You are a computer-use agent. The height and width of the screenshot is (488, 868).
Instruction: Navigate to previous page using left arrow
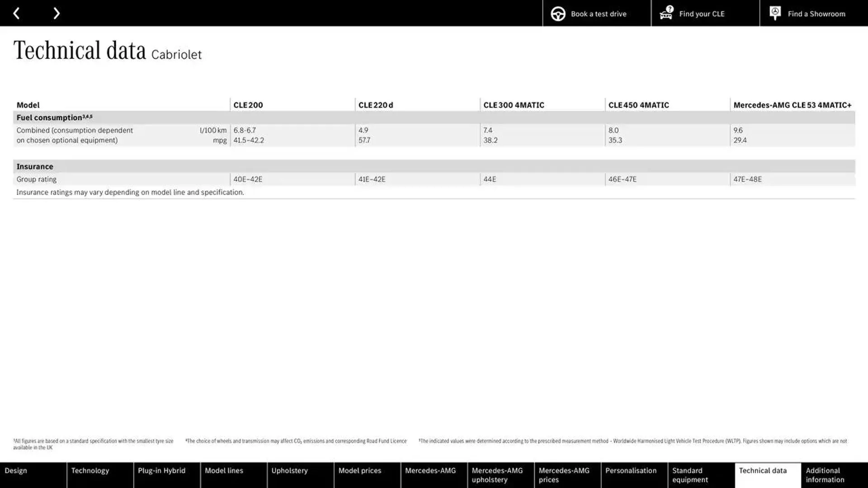click(x=16, y=13)
